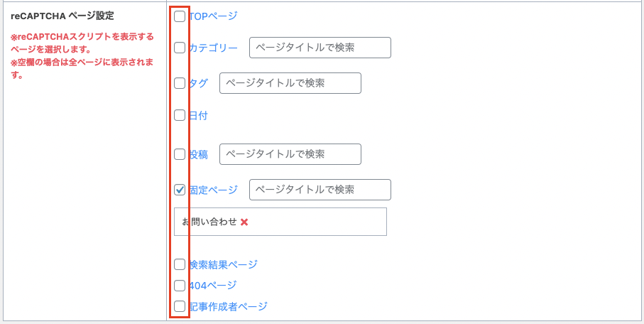The image size is (644, 324).
Task: Enable the 404ページ checkbox
Action: pyautogui.click(x=180, y=286)
